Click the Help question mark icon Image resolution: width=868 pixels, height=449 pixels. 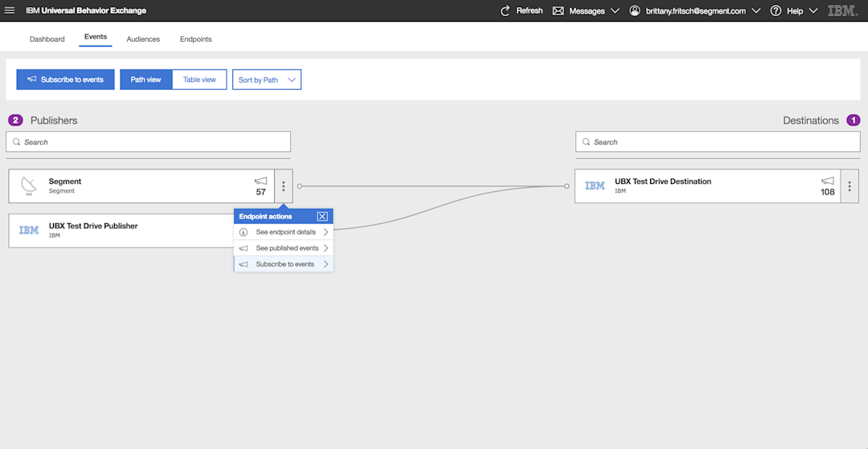coord(776,10)
